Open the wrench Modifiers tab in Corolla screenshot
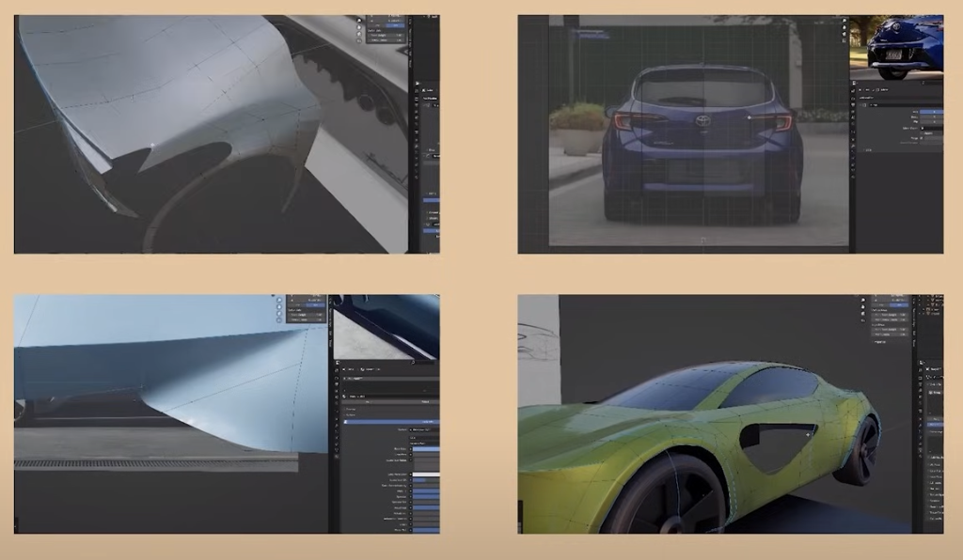 click(853, 146)
